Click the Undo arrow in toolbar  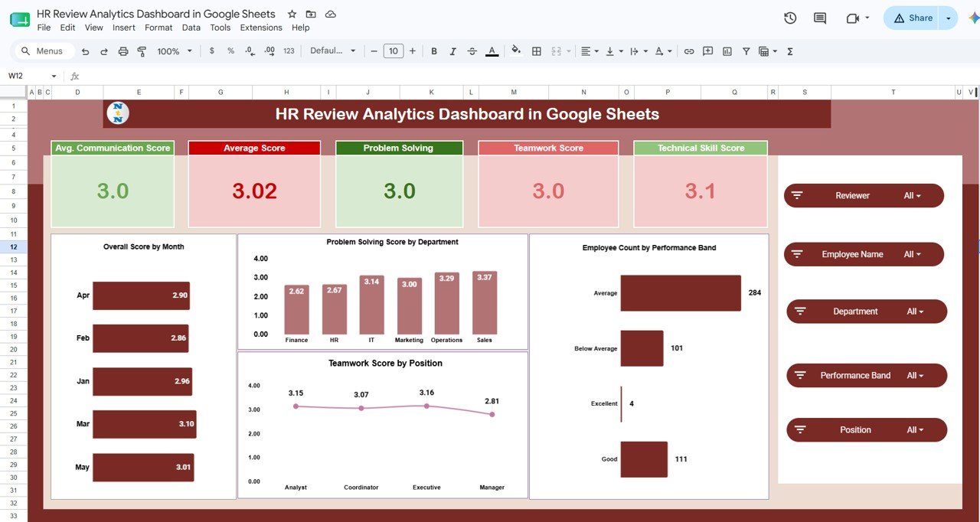pos(85,51)
